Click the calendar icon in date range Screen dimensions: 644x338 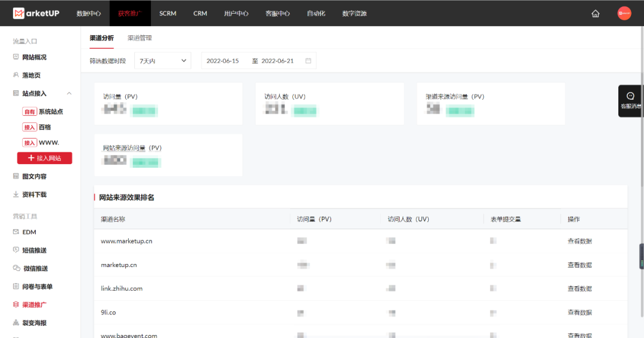coord(308,61)
